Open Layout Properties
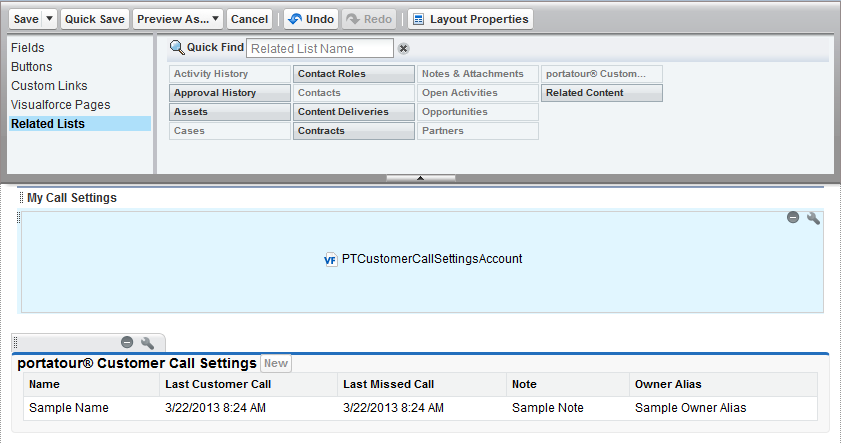The height and width of the screenshot is (443, 841). (470, 19)
